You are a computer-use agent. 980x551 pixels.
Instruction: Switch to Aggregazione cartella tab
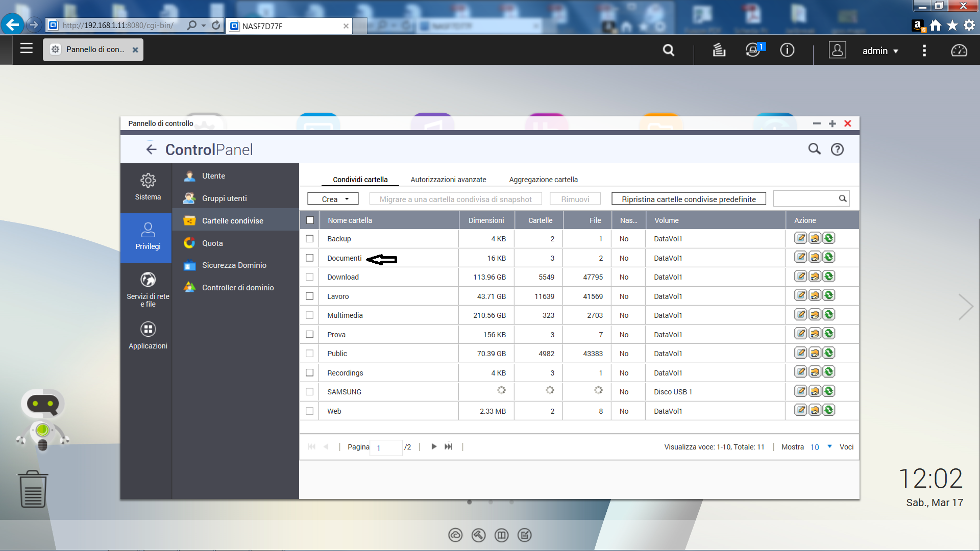[543, 180]
